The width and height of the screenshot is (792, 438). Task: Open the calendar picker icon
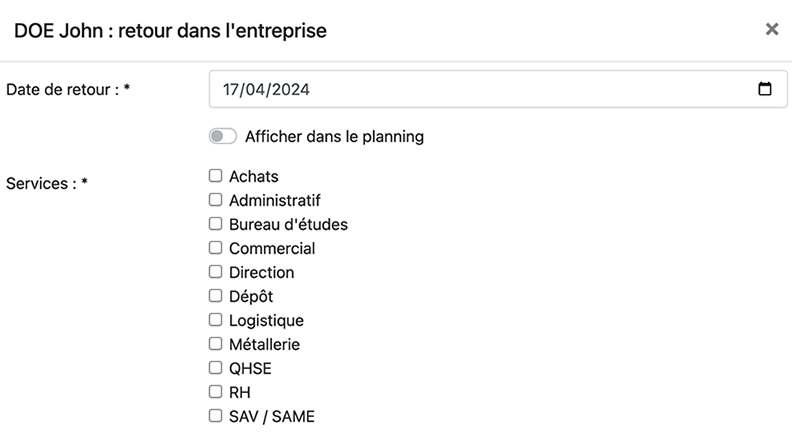[765, 89]
